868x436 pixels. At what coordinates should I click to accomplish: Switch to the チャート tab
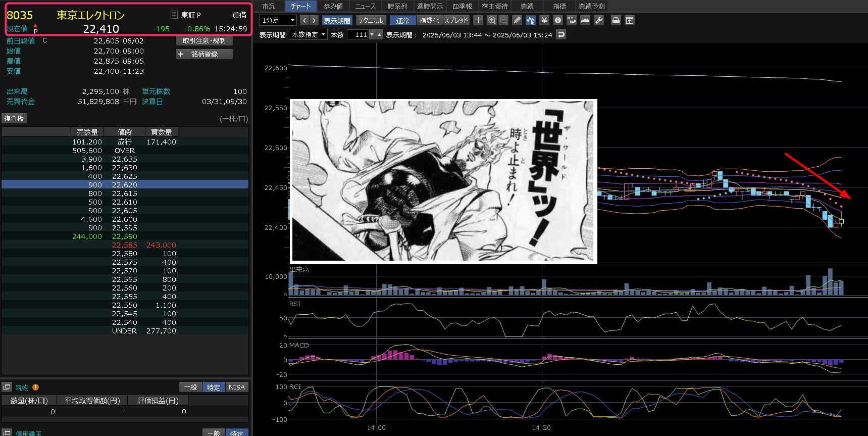(x=300, y=6)
